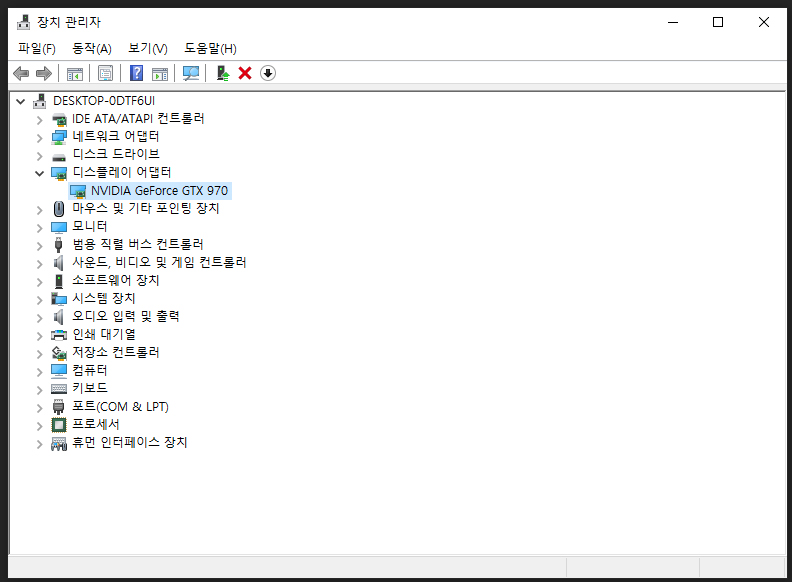This screenshot has width=792, height=582.
Task: Expand IDE ATA/ATAPI 컨트롤러 chevron
Action: [x=39, y=120]
